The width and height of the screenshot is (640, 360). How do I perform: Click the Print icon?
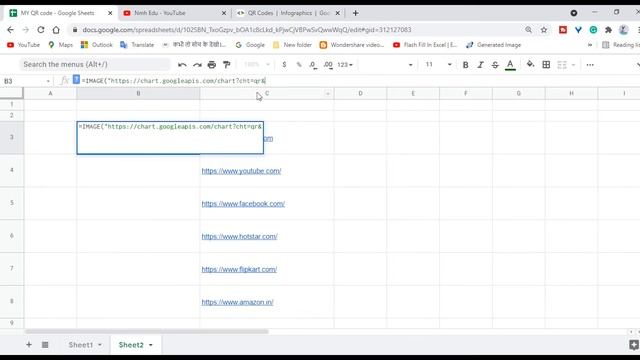coord(211,64)
